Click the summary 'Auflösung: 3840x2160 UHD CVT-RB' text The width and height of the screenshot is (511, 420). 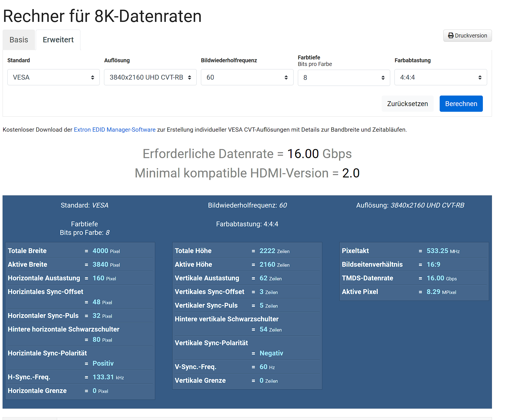click(410, 205)
